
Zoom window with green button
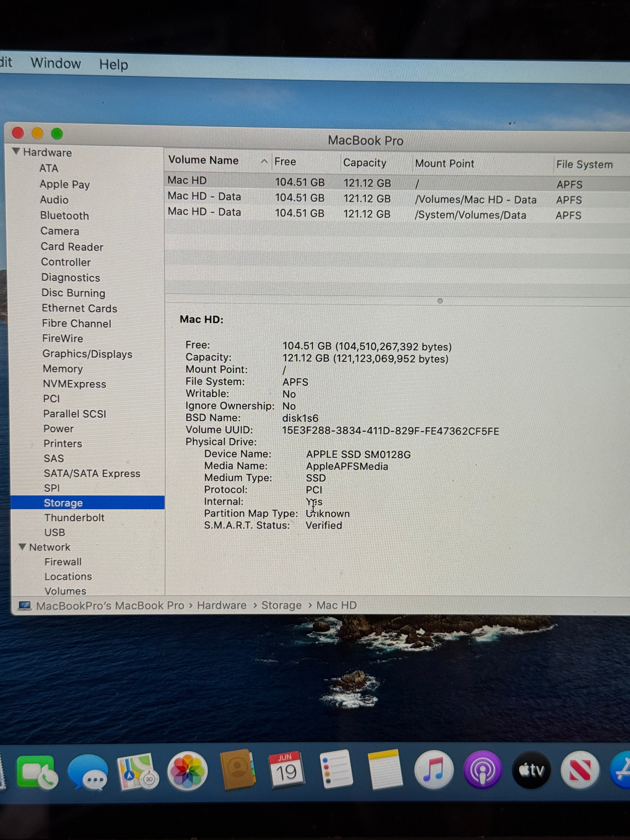point(57,134)
